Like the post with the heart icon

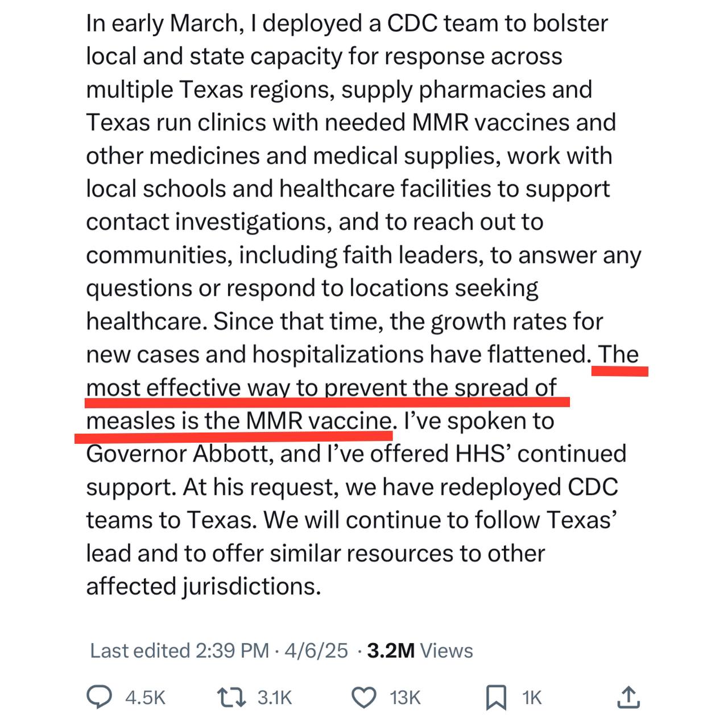(x=364, y=698)
